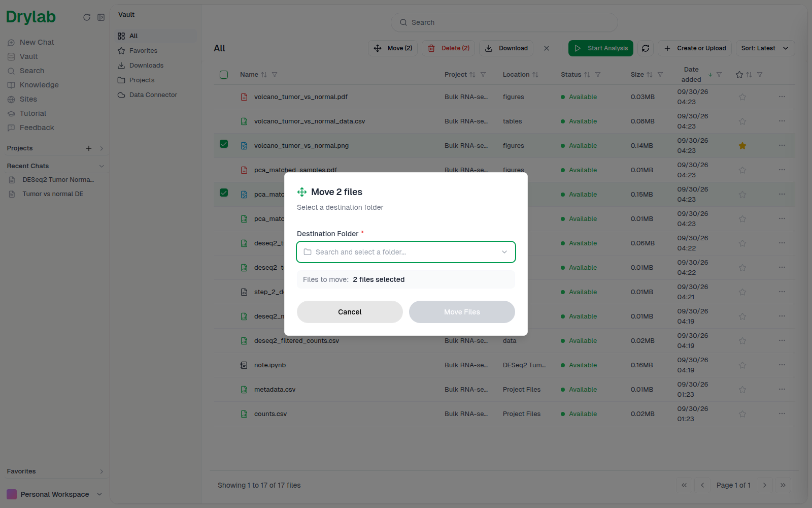This screenshot has height=508, width=812.
Task: Open the Sort: Latest dropdown
Action: tap(765, 48)
